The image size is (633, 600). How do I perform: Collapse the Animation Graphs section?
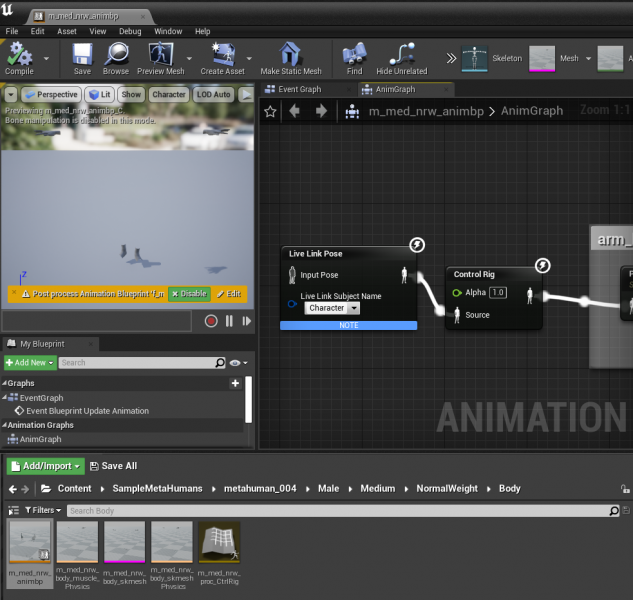[4, 425]
